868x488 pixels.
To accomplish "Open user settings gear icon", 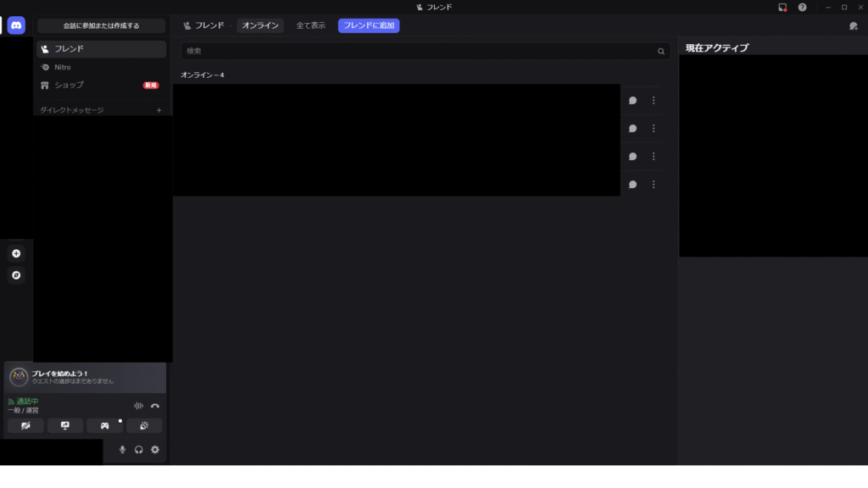I will (155, 450).
